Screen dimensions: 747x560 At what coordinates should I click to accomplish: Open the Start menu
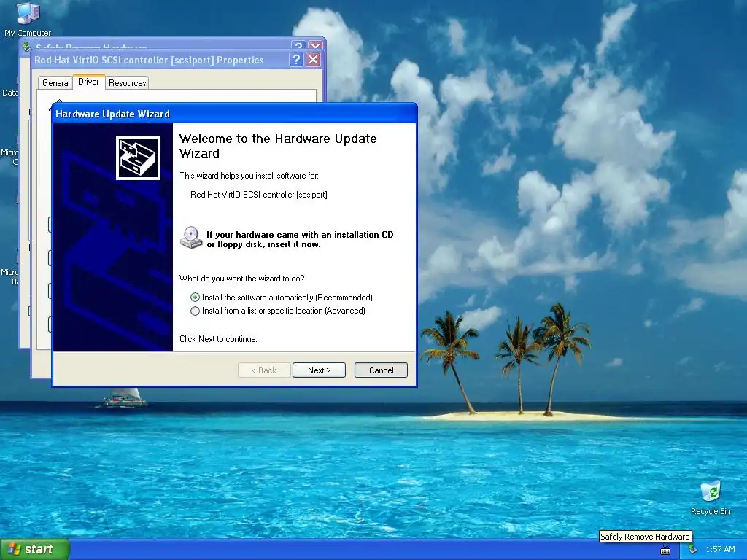coord(35,549)
